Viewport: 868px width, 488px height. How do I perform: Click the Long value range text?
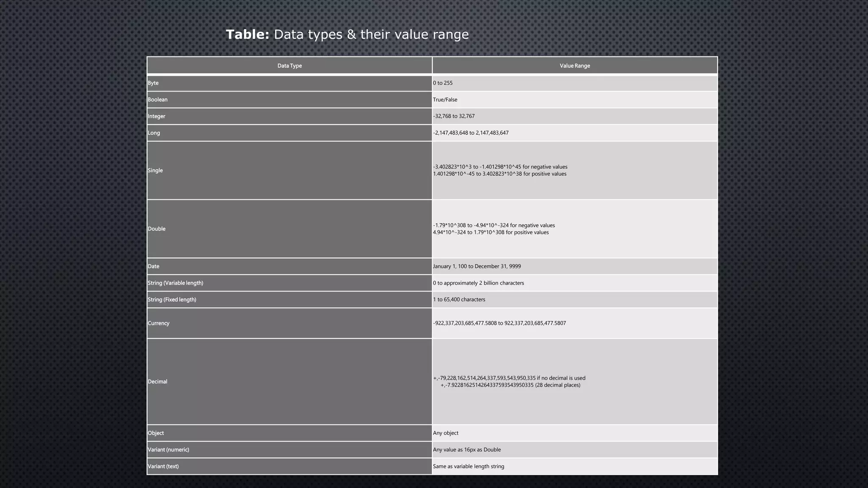click(470, 133)
